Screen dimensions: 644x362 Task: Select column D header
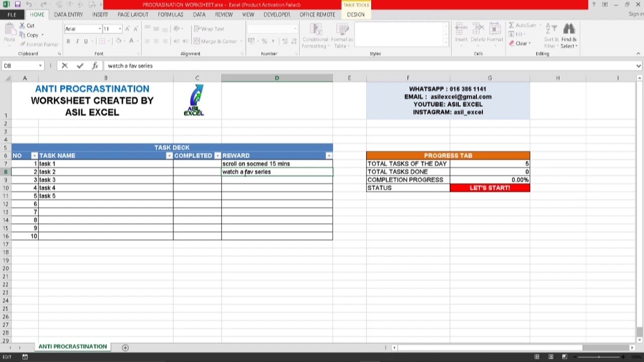(277, 78)
